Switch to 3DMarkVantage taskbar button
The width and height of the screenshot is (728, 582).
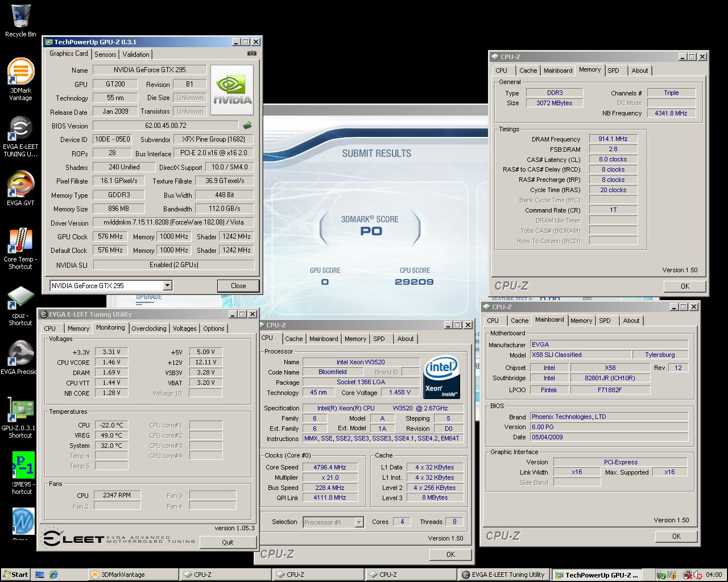(133, 575)
